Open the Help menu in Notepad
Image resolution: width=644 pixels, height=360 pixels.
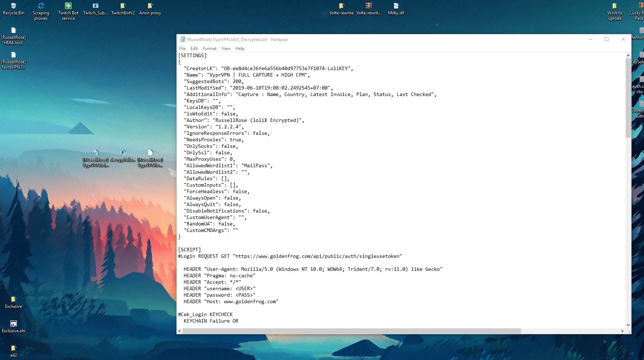[x=240, y=49]
